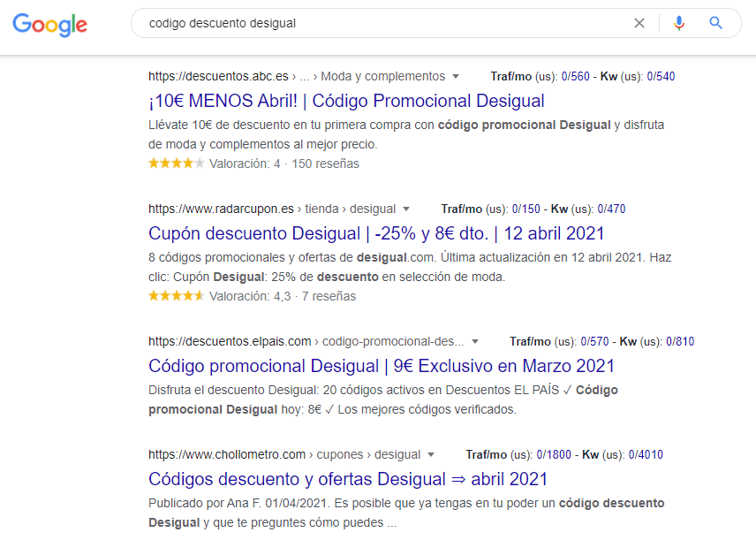The image size is (756, 540).
Task: Click keyword value 0/4010 for chollometro.com
Action: coord(646,454)
